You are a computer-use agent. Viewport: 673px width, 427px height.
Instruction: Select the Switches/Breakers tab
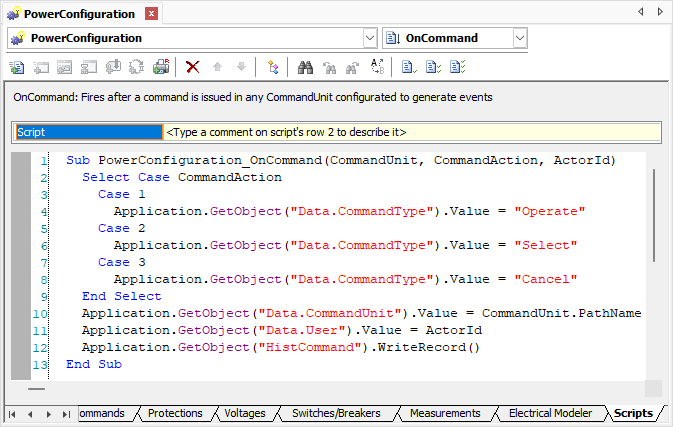pos(334,413)
